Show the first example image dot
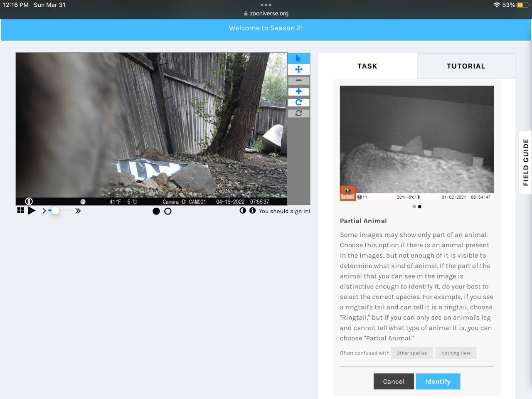The width and height of the screenshot is (532, 399). pos(414,207)
